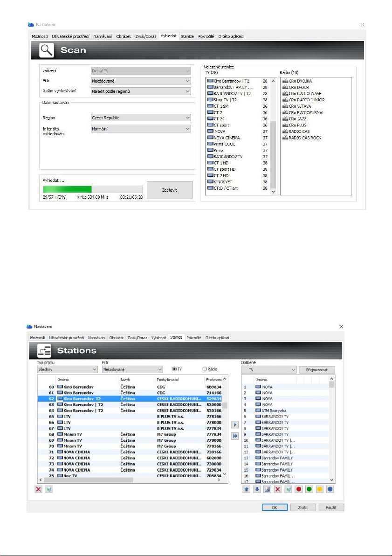Click the TV icon beside Prima COOL

210,144
